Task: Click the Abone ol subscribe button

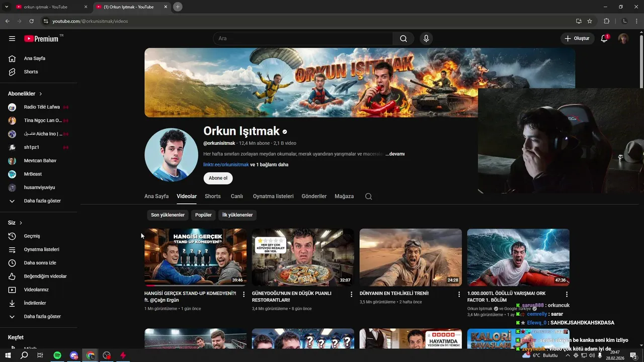Action: pos(218,178)
